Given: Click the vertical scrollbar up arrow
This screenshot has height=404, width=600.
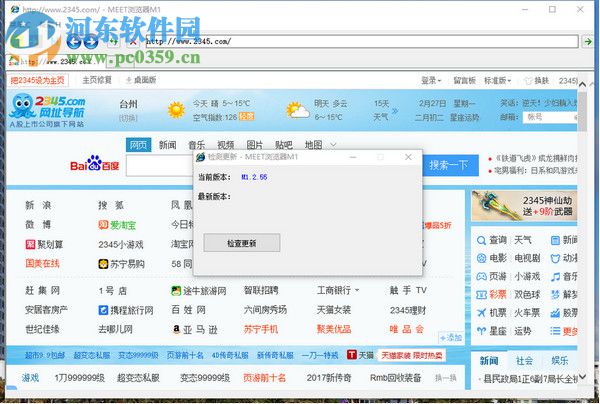Looking at the screenshot, I should point(582,84).
